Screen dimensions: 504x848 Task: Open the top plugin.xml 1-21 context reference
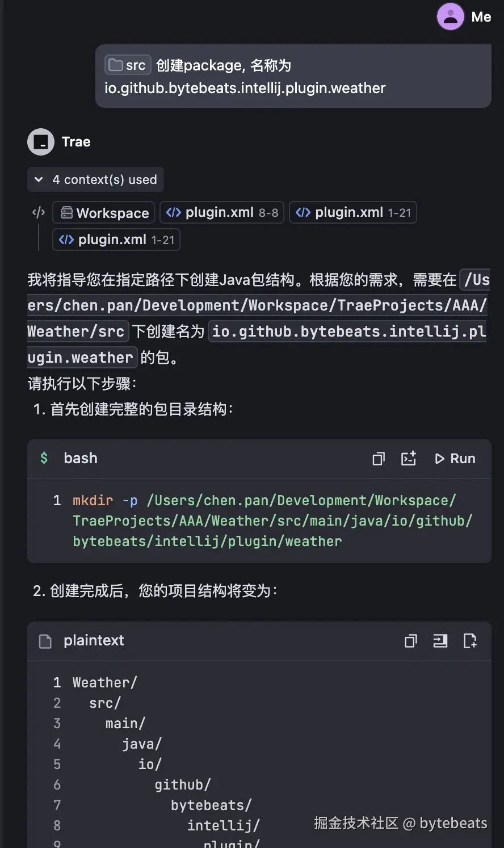click(353, 212)
